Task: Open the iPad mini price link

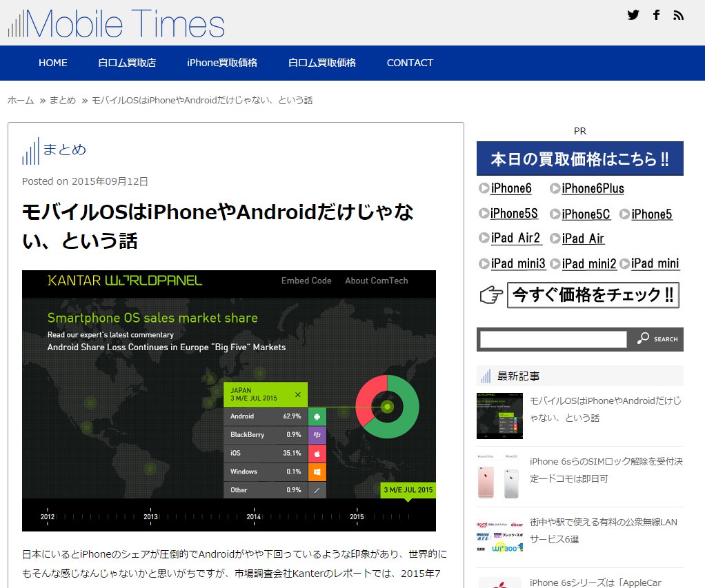Action: 650,263
